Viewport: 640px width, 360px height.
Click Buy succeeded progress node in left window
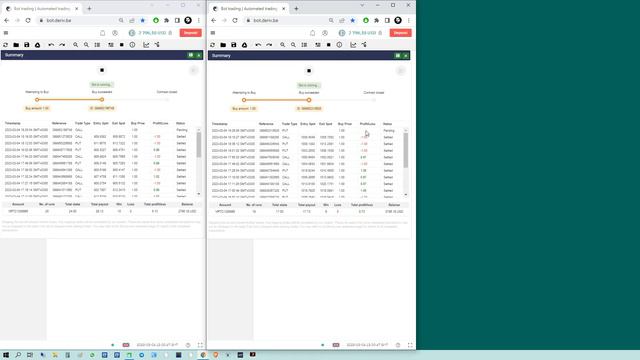click(x=102, y=100)
